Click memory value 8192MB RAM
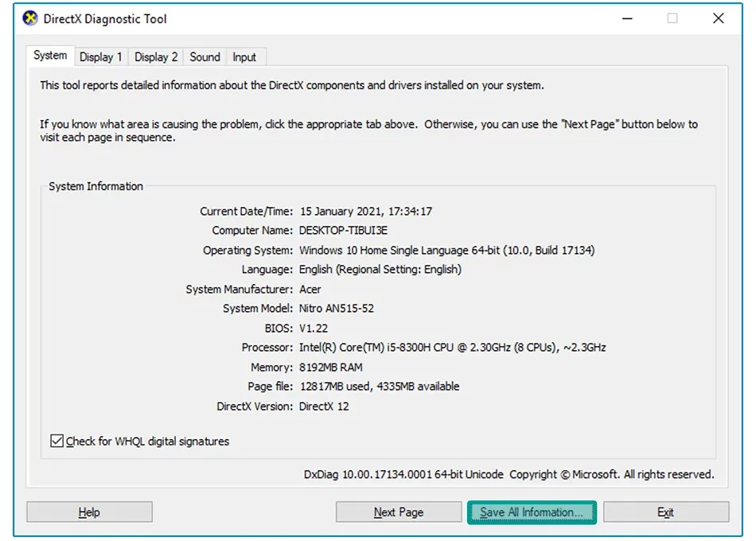This screenshot has width=756, height=541. pyautogui.click(x=331, y=368)
